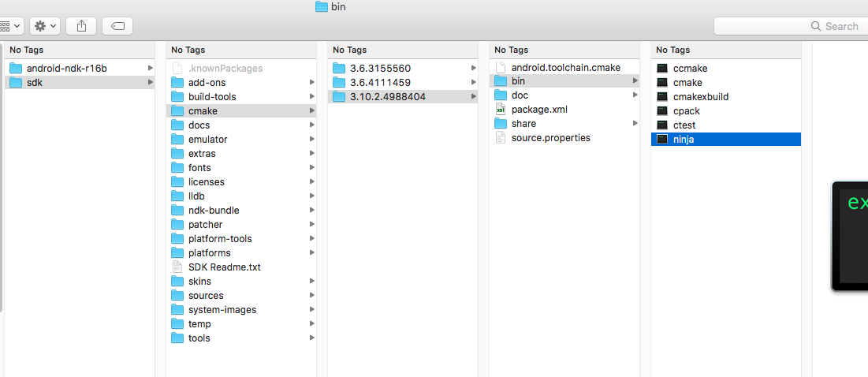Screen dimensions: 868x377
Task: Open the add-ons folder icon
Action: pyautogui.click(x=177, y=83)
